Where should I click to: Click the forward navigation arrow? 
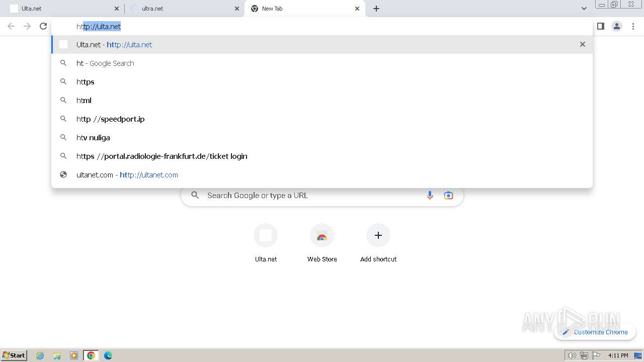27,26
